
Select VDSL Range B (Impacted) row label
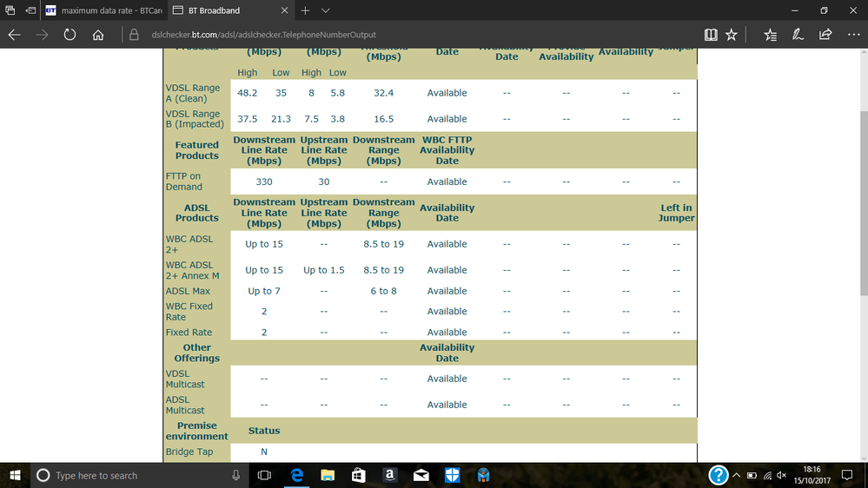[195, 119]
